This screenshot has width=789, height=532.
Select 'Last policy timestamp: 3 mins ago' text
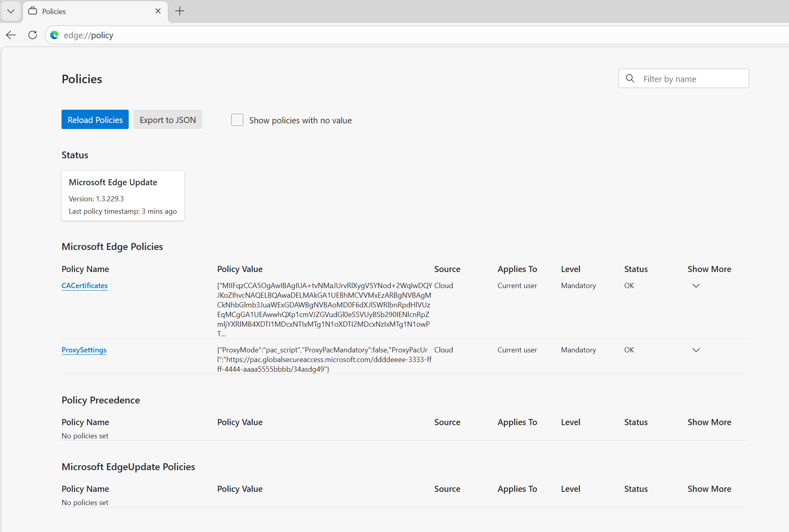123,211
